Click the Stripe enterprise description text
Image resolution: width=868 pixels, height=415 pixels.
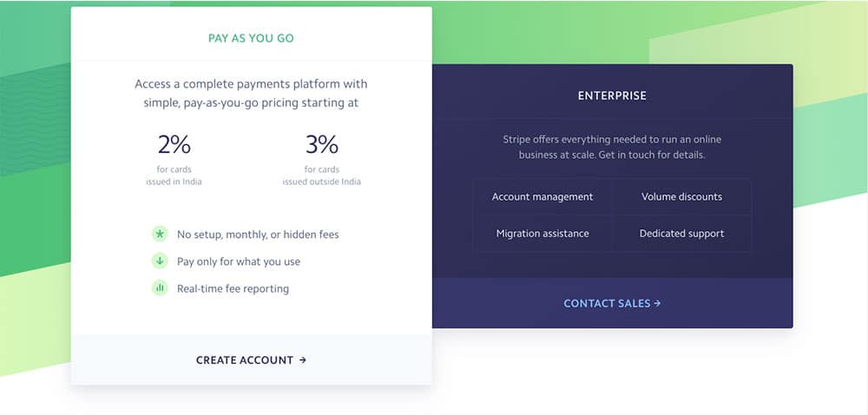[x=612, y=148]
